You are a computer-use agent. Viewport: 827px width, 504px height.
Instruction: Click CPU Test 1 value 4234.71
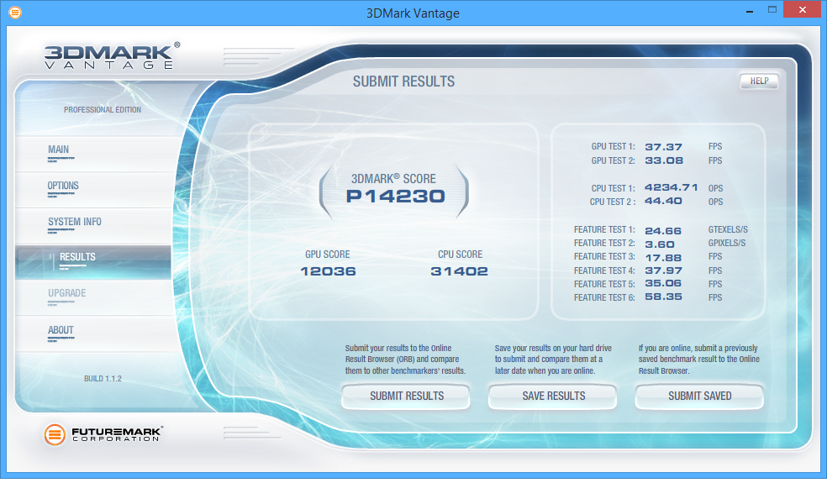[671, 187]
